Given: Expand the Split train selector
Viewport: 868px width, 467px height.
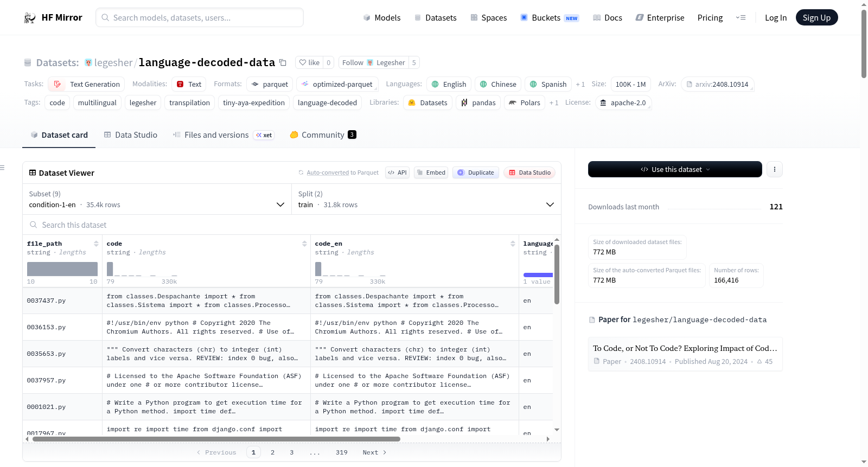Looking at the screenshot, I should pyautogui.click(x=426, y=199).
